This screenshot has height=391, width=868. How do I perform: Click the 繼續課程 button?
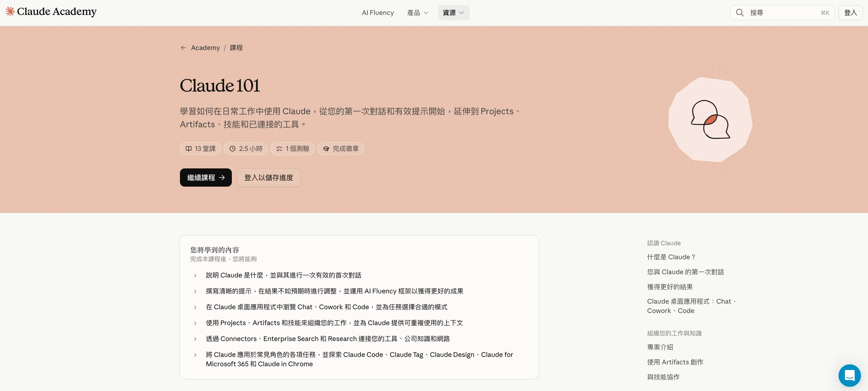pos(206,178)
